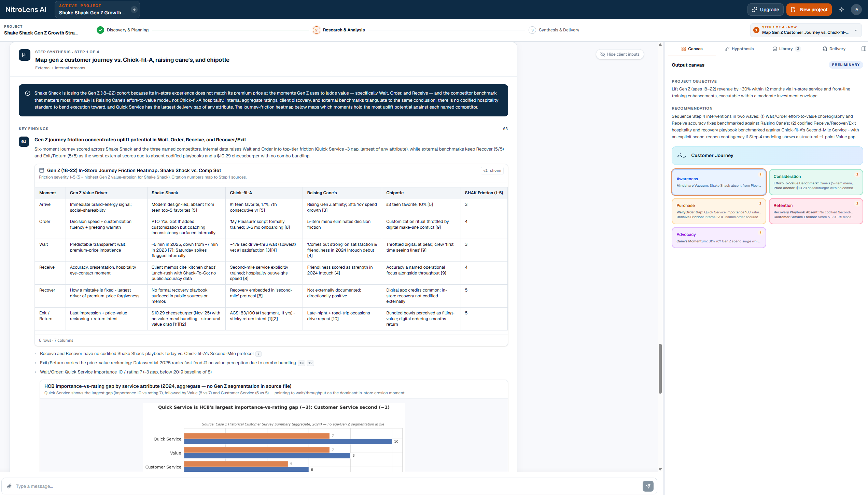This screenshot has width=868, height=495.
Task: Click the Upgrade button
Action: pos(766,10)
